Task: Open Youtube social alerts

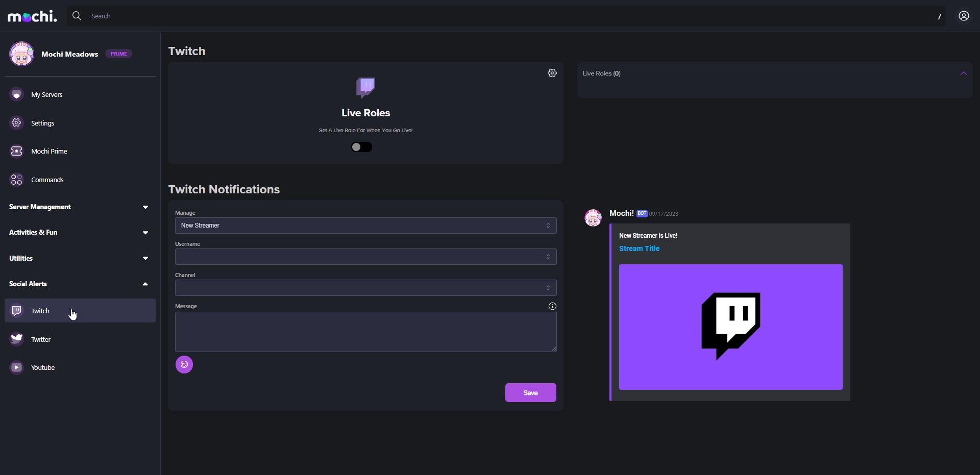Action: coord(42,367)
